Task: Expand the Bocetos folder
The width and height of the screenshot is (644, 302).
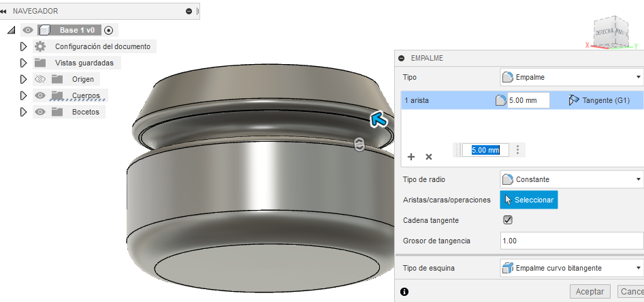Action: [23, 112]
